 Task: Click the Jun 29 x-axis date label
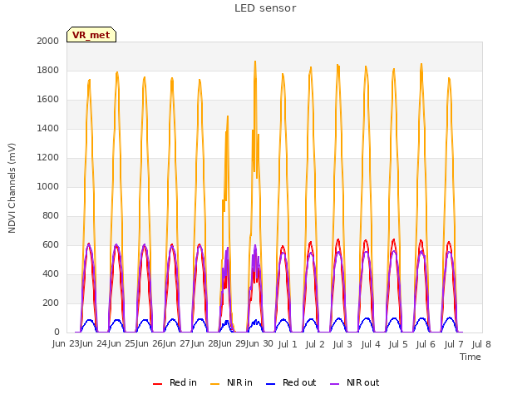(232, 343)
